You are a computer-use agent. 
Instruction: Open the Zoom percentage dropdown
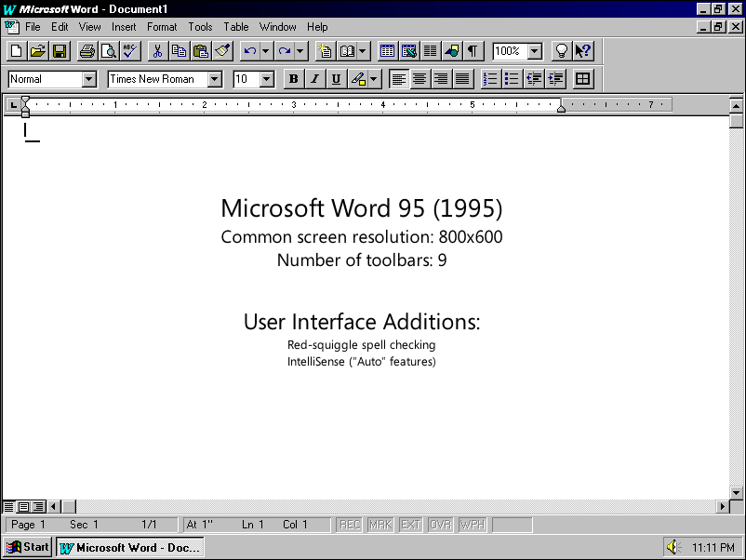tap(535, 51)
